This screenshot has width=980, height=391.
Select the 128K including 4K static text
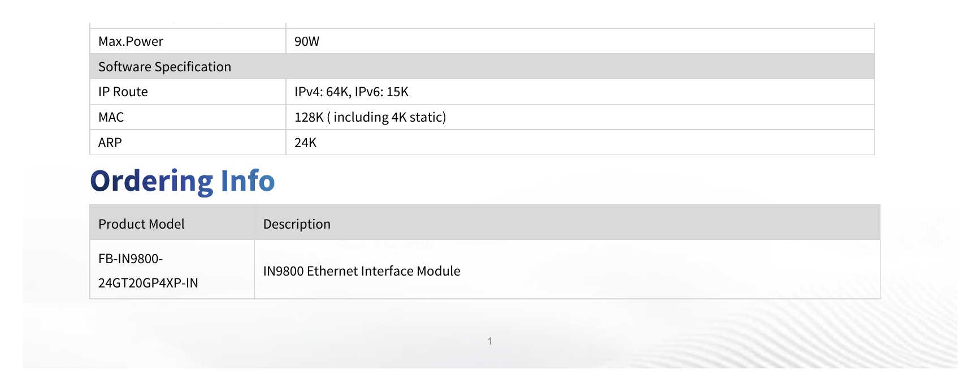pyautogui.click(x=370, y=117)
